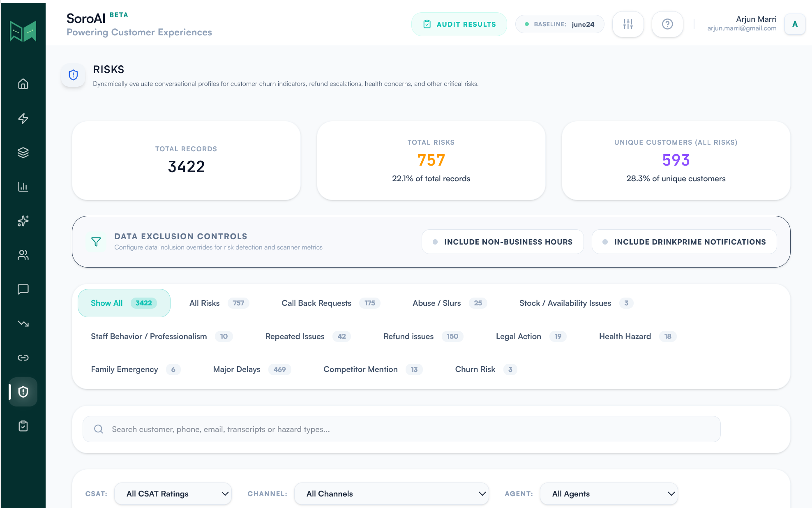Open the Home icon in sidebar

click(23, 84)
